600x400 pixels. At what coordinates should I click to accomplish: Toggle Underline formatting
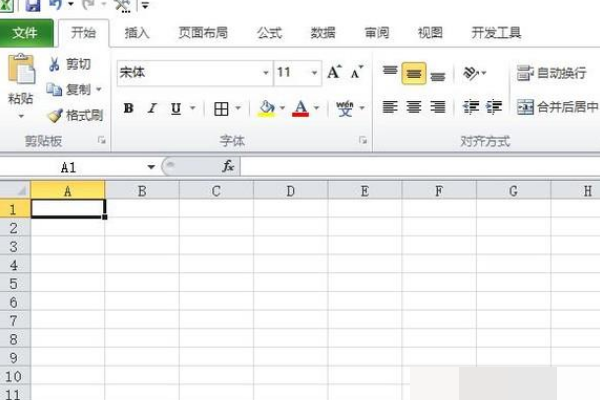(x=176, y=109)
